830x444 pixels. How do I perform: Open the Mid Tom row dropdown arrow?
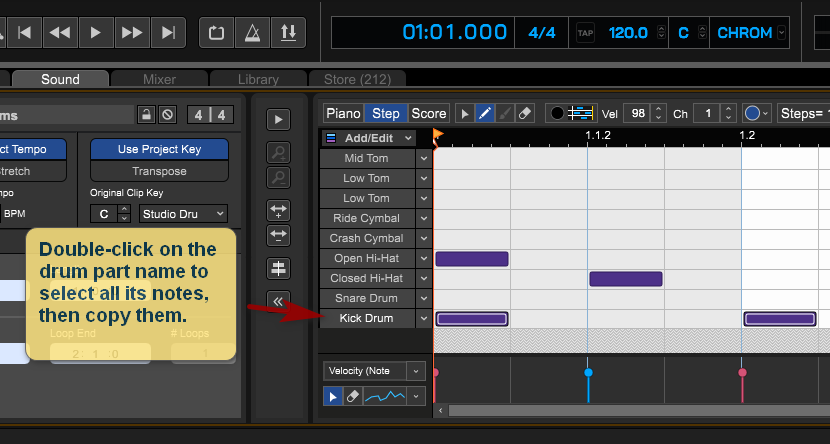(423, 158)
